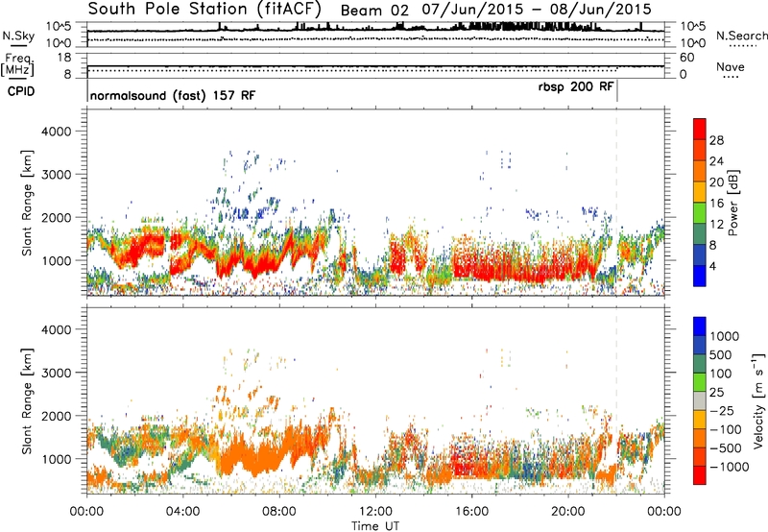
Task: Click the 'Power [dB]' colorbar label
Action: (x=733, y=203)
